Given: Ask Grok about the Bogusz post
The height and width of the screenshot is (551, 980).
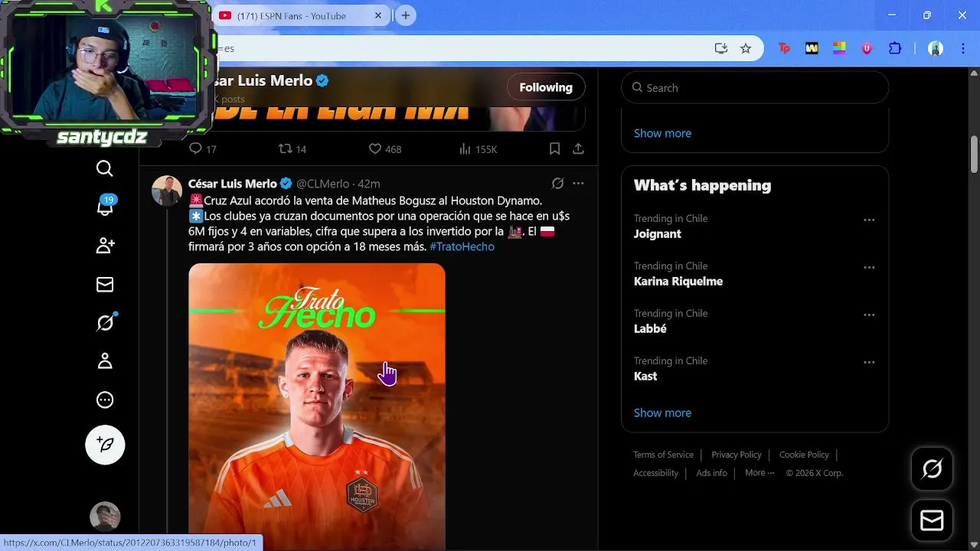Looking at the screenshot, I should pos(557,184).
